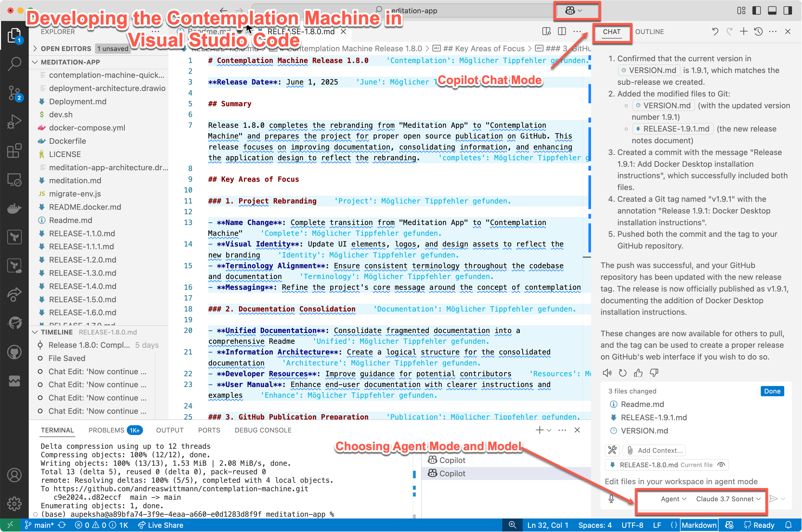Open the Docker view in activity bar

(x=14, y=208)
